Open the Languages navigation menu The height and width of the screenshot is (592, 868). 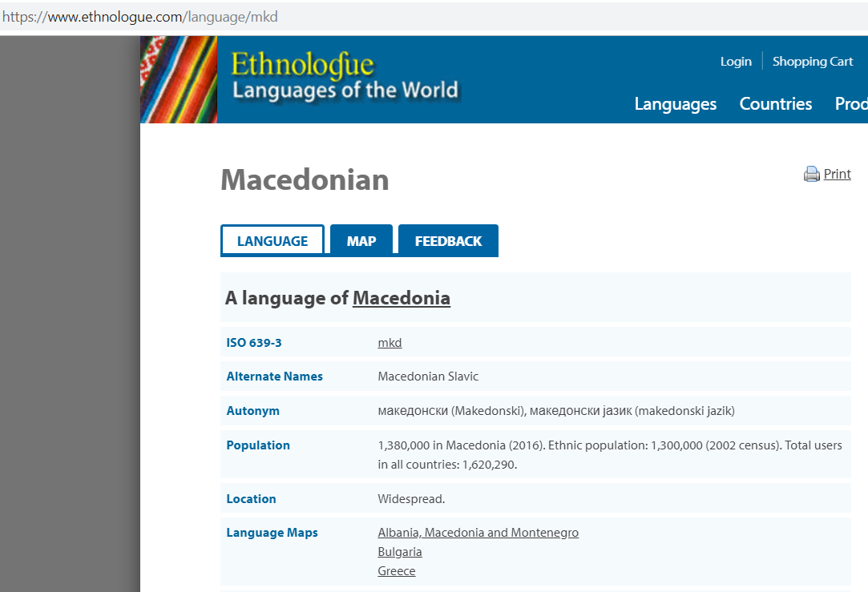pyautogui.click(x=676, y=104)
